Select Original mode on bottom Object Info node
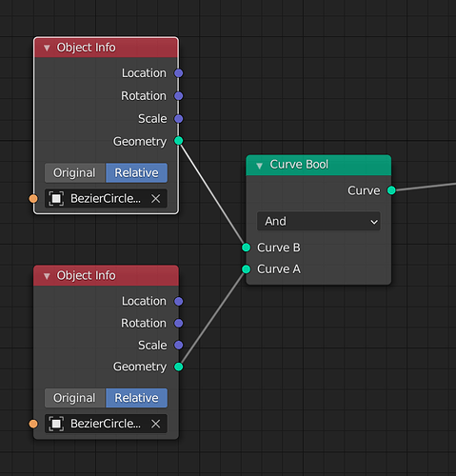Viewport: 456px width, 476px height. click(x=74, y=398)
